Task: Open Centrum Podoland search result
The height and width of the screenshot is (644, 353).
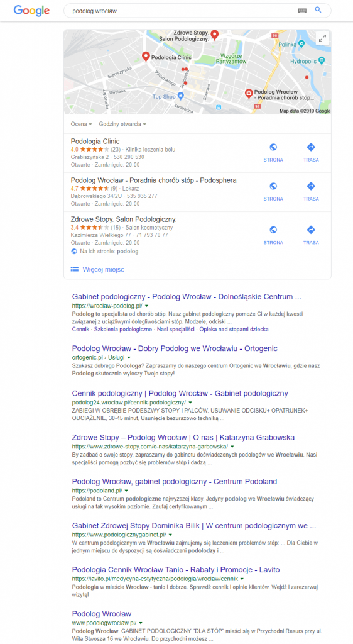Action: [175, 481]
